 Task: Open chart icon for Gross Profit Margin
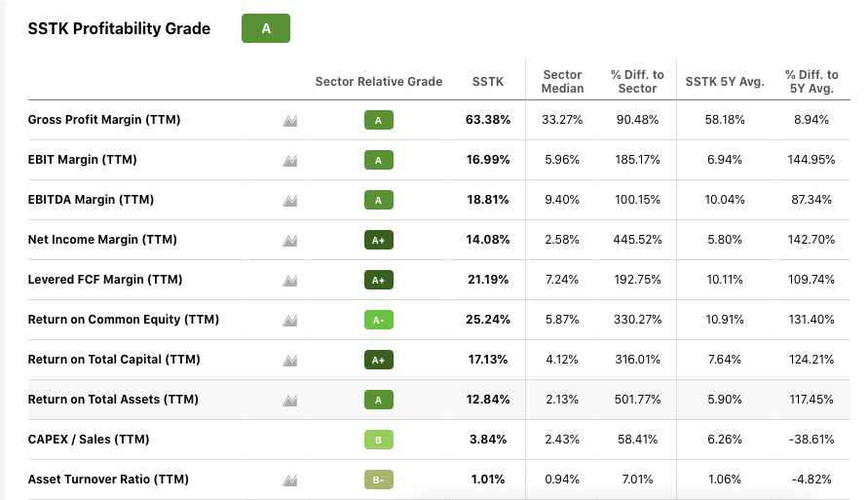click(289, 120)
